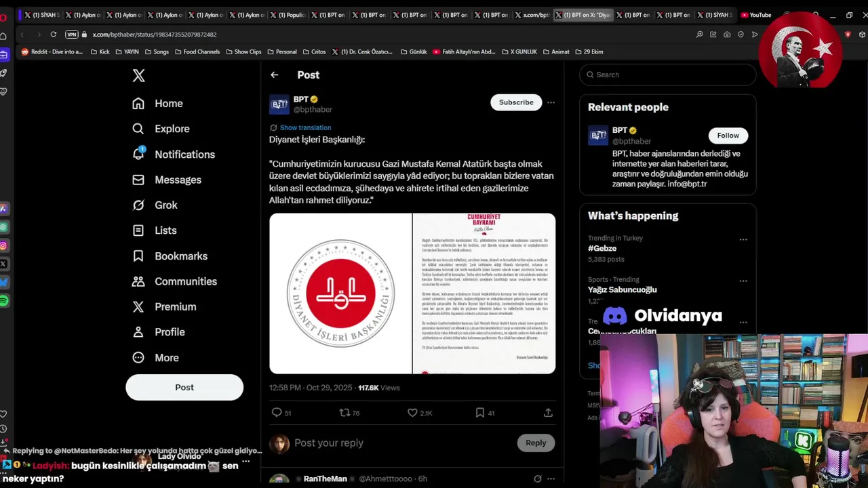Viewport: 868px width, 488px height.
Task: Open the Dr. Cenk Özatıcı bookmark
Action: pyautogui.click(x=361, y=52)
